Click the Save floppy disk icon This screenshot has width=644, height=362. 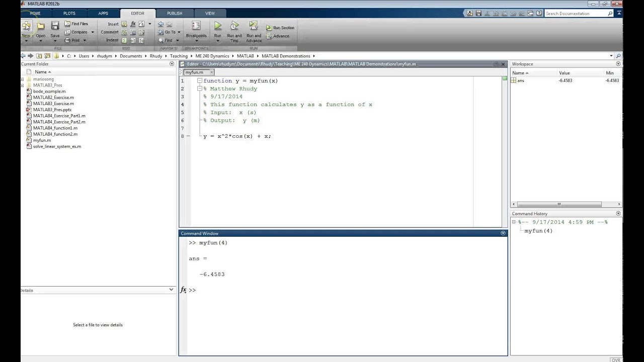pos(55,26)
